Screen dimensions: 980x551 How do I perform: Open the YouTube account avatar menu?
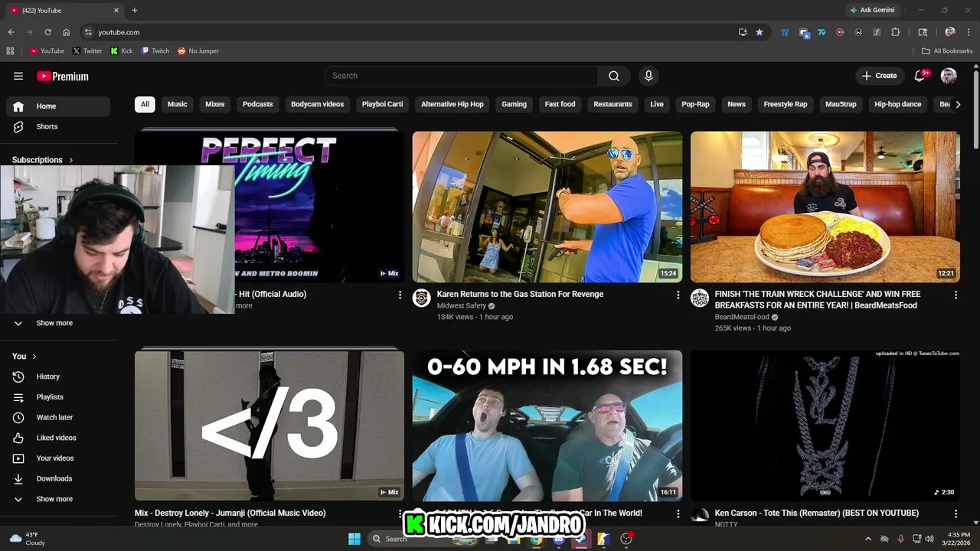point(949,76)
